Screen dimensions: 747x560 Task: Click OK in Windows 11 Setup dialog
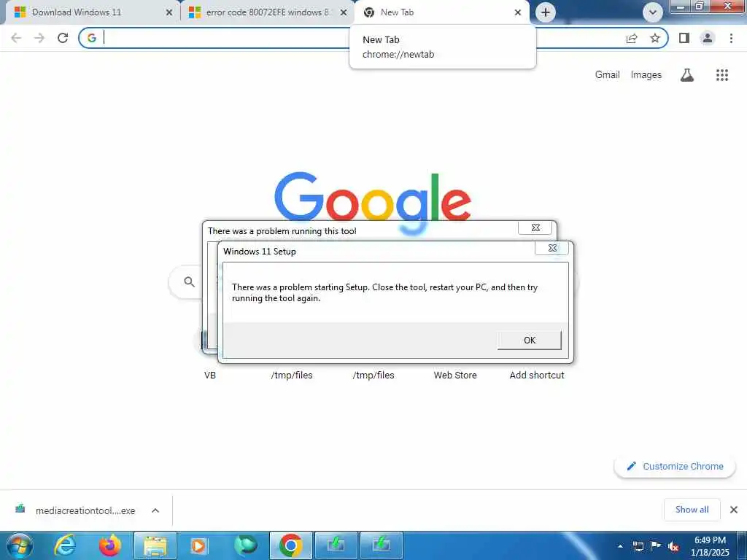click(530, 340)
